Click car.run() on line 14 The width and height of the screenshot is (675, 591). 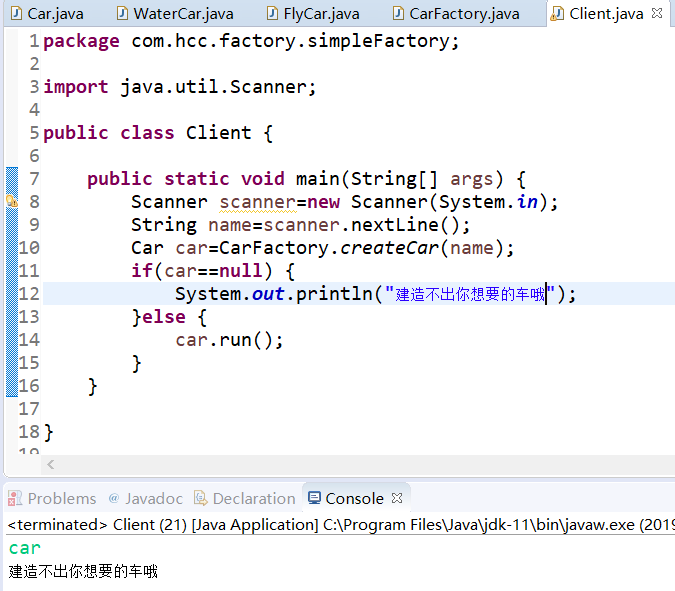click(229, 340)
